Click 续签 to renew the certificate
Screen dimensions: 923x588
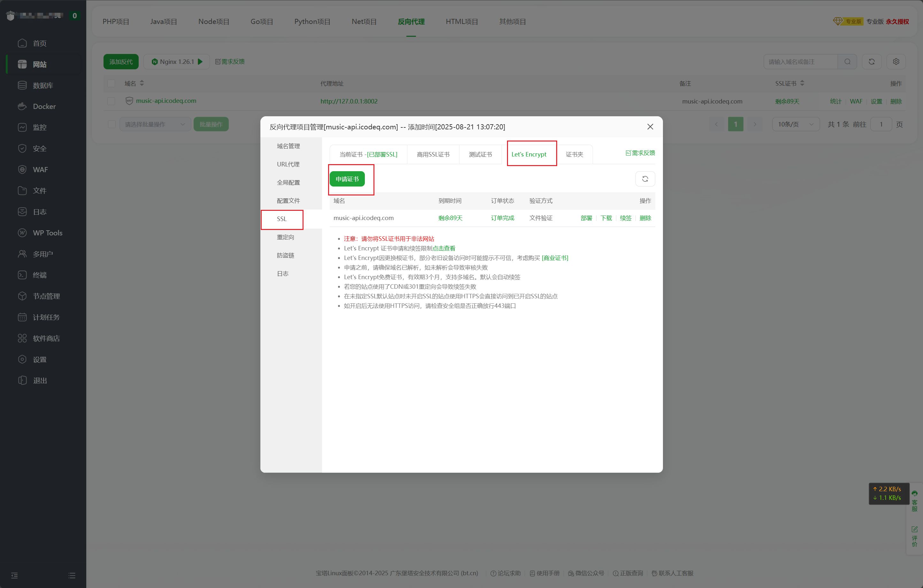tap(626, 218)
